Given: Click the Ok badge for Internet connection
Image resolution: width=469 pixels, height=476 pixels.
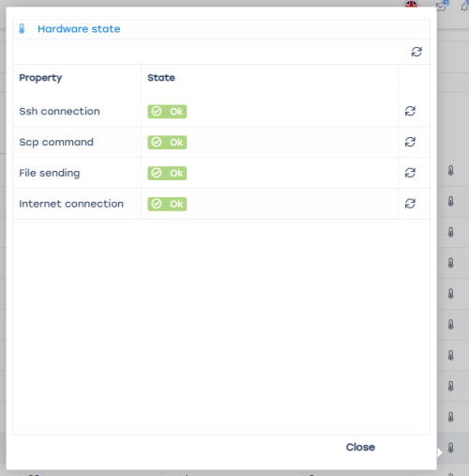Looking at the screenshot, I should click(167, 204).
